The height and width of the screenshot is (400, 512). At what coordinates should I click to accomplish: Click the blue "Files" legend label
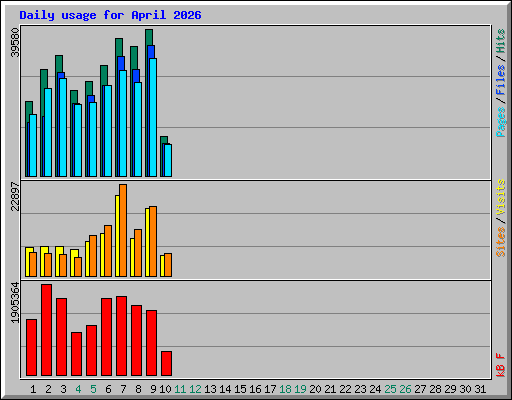click(501, 80)
